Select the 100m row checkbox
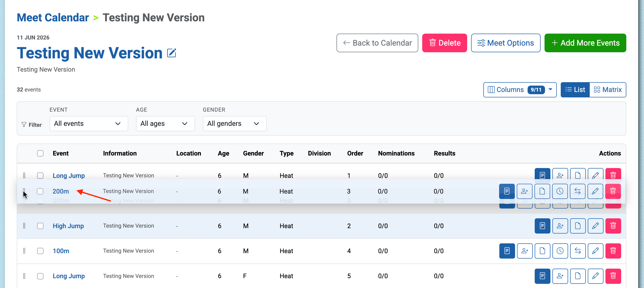Screen dimensions: 644x288 (40, 250)
